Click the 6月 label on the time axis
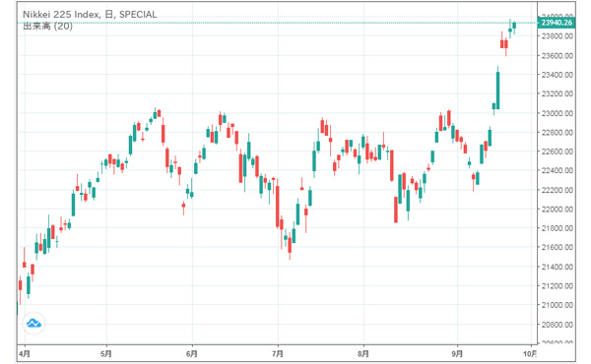Screen dimensions: 591x364 pyautogui.click(x=192, y=354)
